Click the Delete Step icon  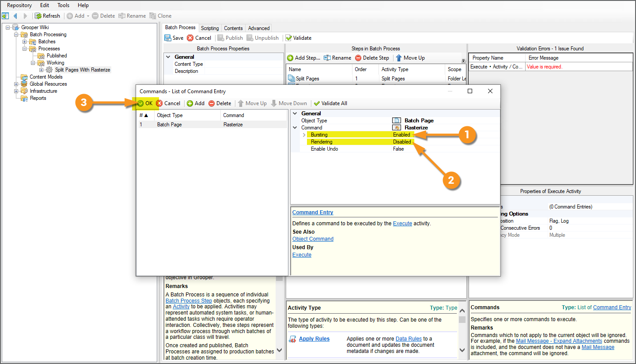click(358, 58)
